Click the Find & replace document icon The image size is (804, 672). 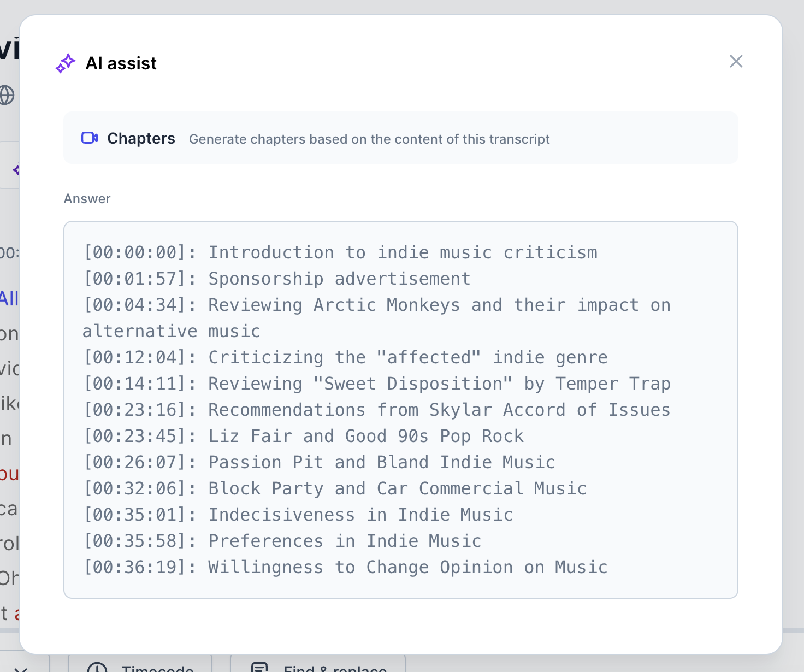pos(261,668)
